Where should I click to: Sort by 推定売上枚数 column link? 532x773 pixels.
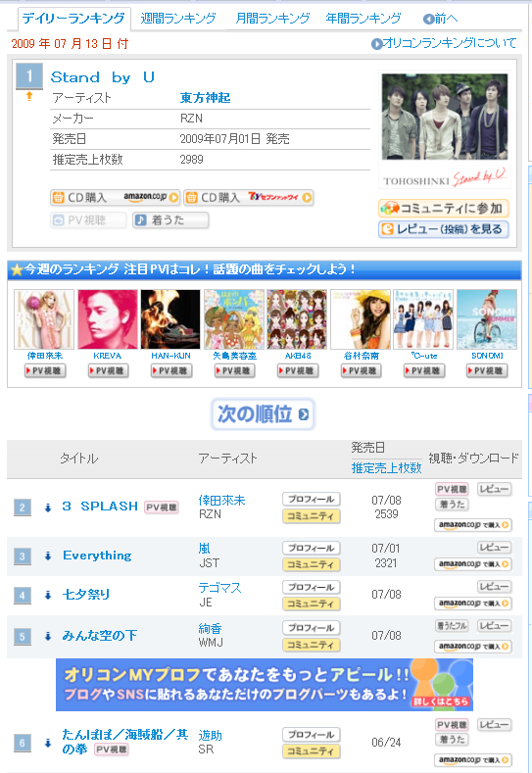tap(387, 468)
